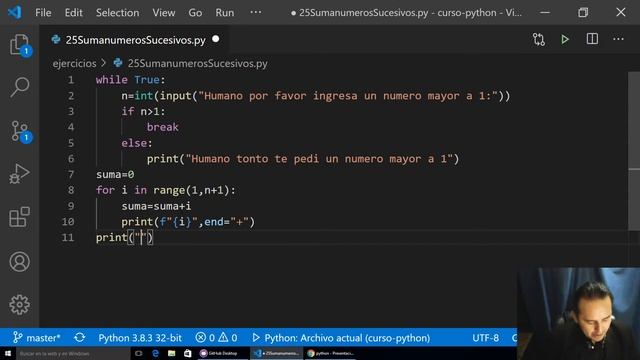Run Python file with green play button
640x360 pixels.
point(565,40)
